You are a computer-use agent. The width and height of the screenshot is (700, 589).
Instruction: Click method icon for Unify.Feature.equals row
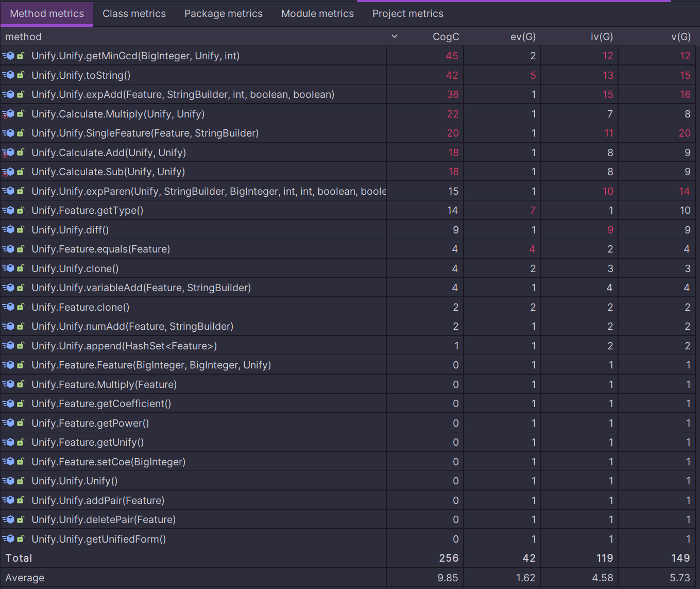8,249
